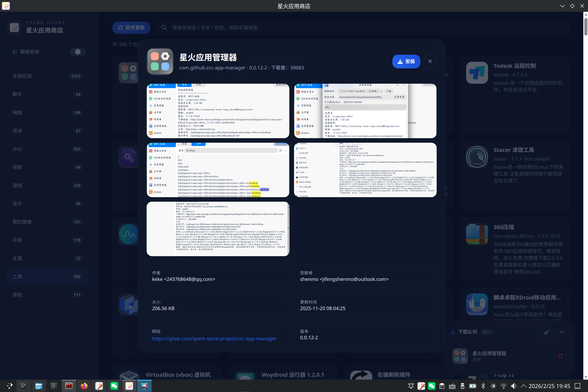The image size is (588, 392).
Task: Launch Firefox from the taskbar
Action: [84, 386]
